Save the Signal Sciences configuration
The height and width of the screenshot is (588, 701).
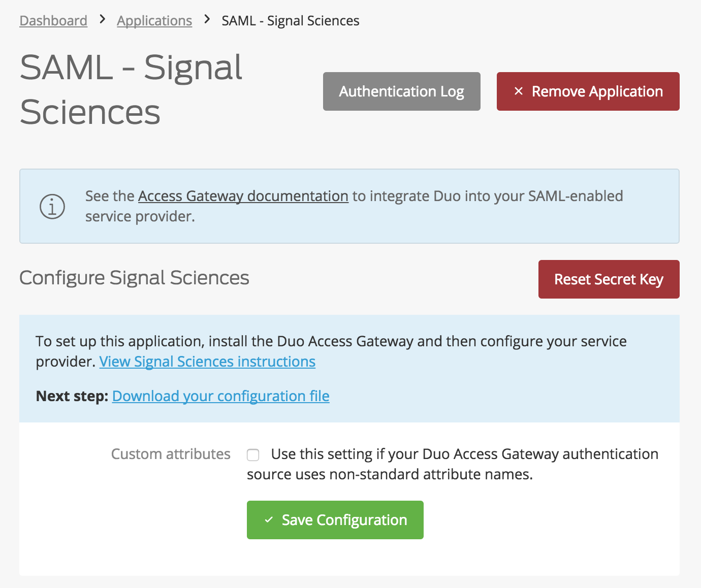click(x=335, y=520)
